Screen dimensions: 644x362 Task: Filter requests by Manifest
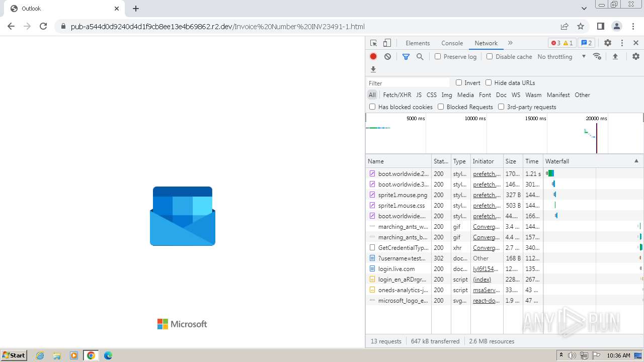pos(558,95)
